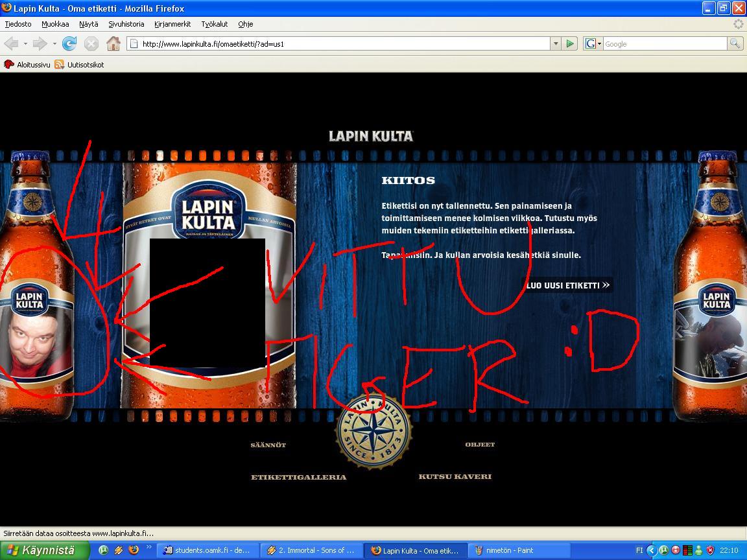The width and height of the screenshot is (747, 560).
Task: Click the page icon in address bar
Action: click(x=134, y=44)
